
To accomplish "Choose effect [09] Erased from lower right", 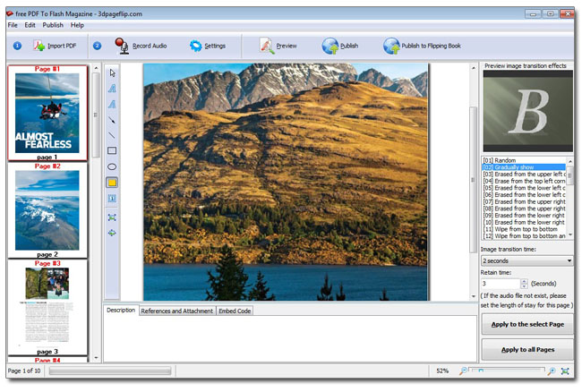I will [x=524, y=215].
